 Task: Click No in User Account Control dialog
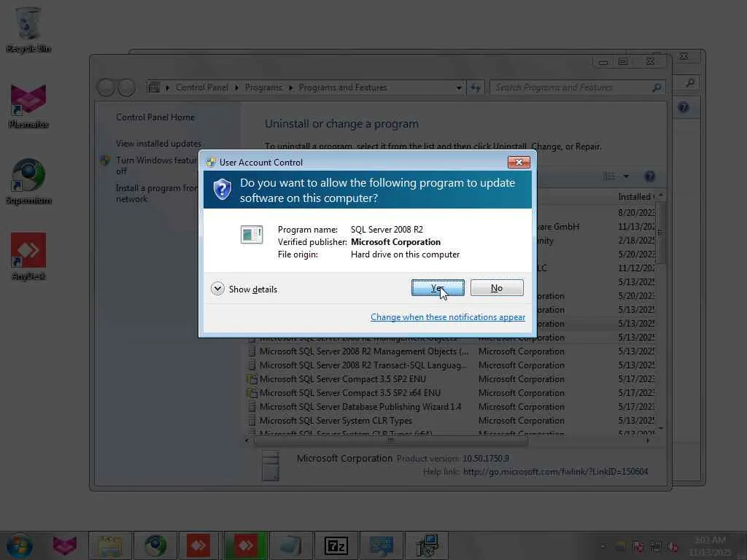pyautogui.click(x=496, y=287)
